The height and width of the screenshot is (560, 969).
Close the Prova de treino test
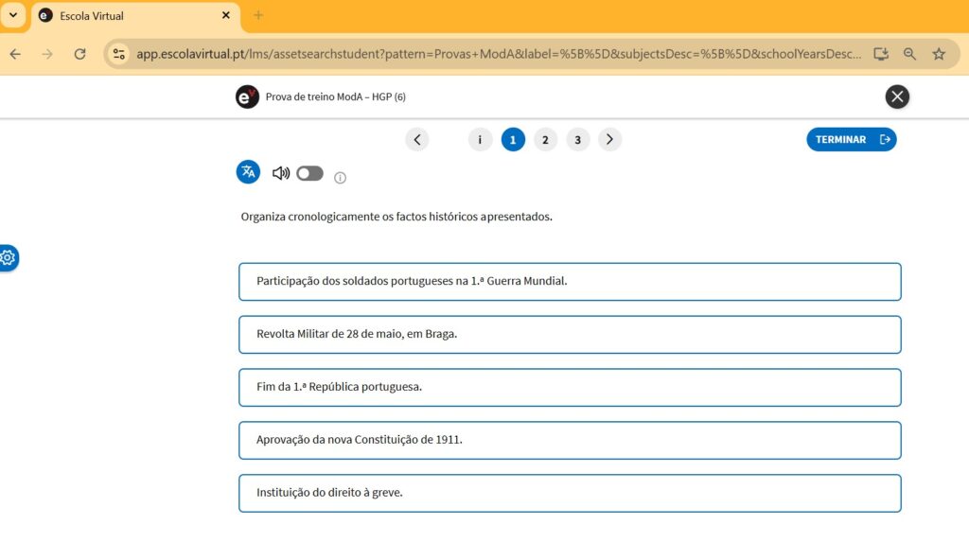(x=897, y=96)
